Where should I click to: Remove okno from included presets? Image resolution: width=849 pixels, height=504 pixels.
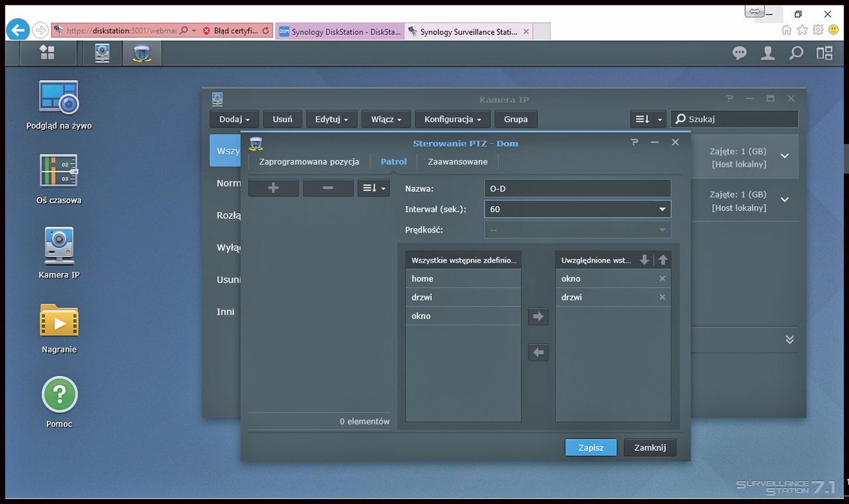coord(662,279)
